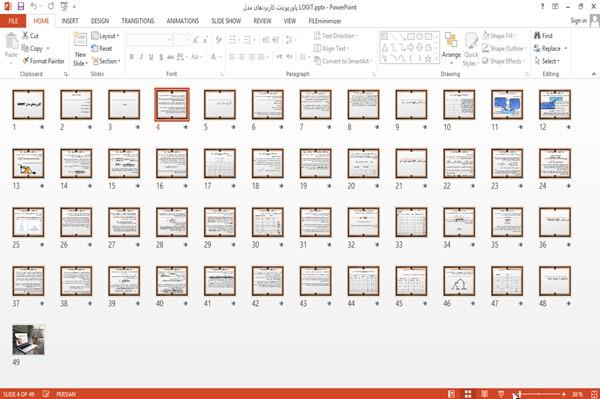Clear all formatting icon
The height and width of the screenshot is (399, 600).
pyautogui.click(x=218, y=40)
